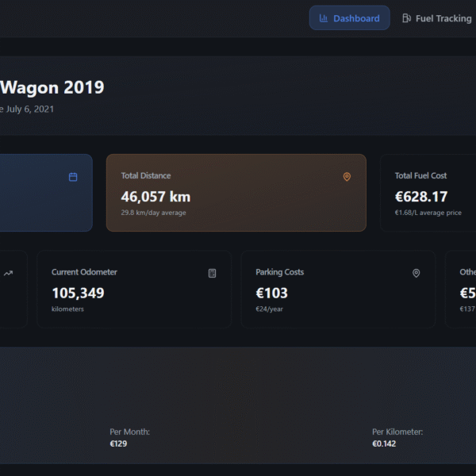Click the 29.8 km/day average text
The image size is (476, 476).
click(155, 213)
